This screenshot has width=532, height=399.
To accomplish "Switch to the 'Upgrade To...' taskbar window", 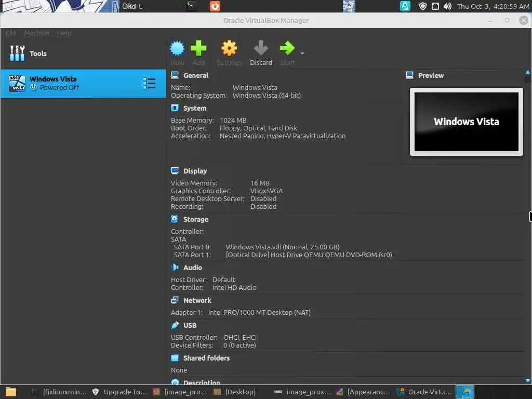I will pyautogui.click(x=119, y=392).
